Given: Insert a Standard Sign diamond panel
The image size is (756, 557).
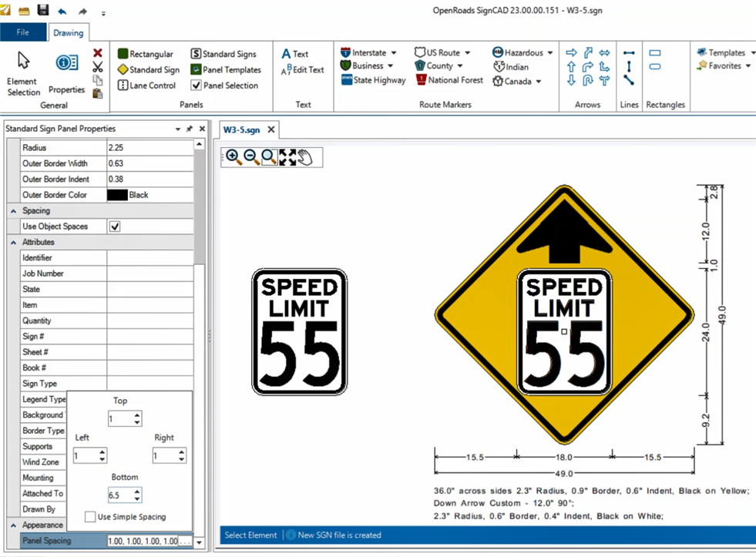Looking at the screenshot, I should (x=148, y=69).
